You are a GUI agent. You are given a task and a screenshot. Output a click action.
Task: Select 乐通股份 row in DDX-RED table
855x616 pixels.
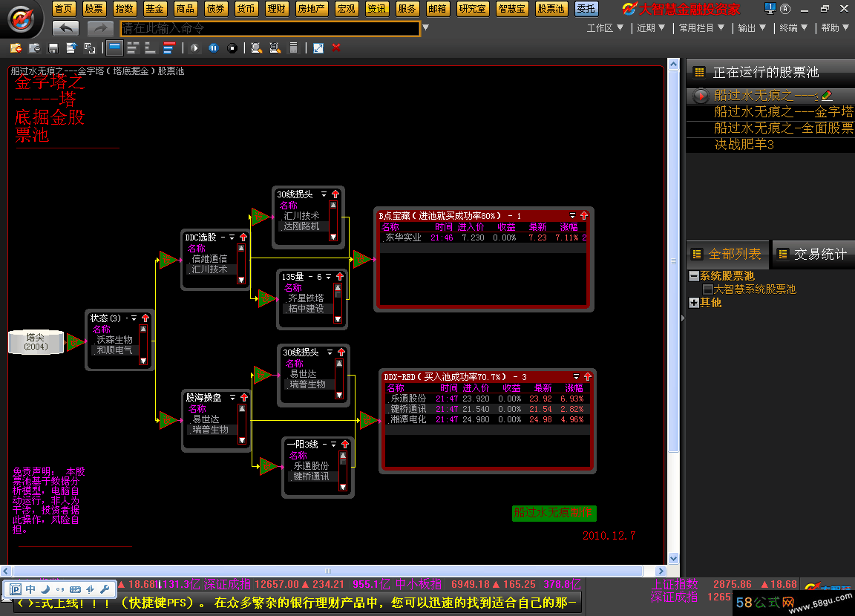pyautogui.click(x=487, y=399)
